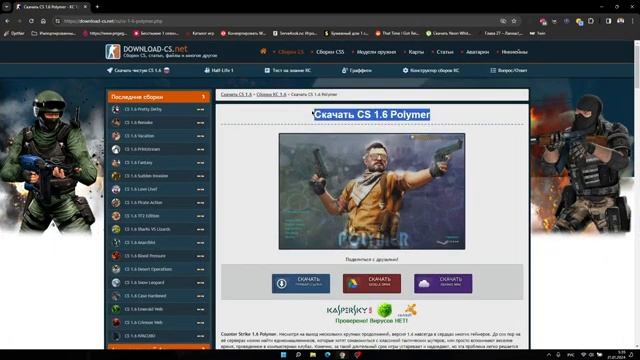Open the Модели оружия menu item
The height and width of the screenshot is (360, 640).
point(376,52)
